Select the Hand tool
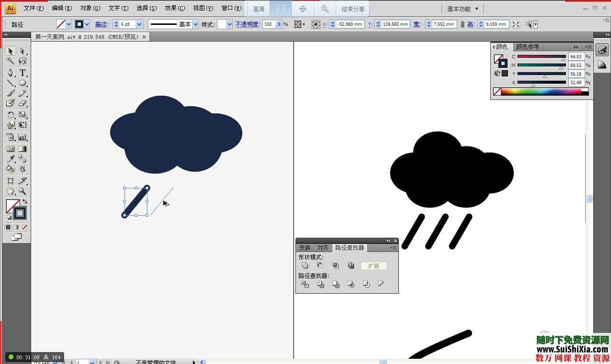Image resolution: width=611 pixels, height=364 pixels. [x=10, y=191]
